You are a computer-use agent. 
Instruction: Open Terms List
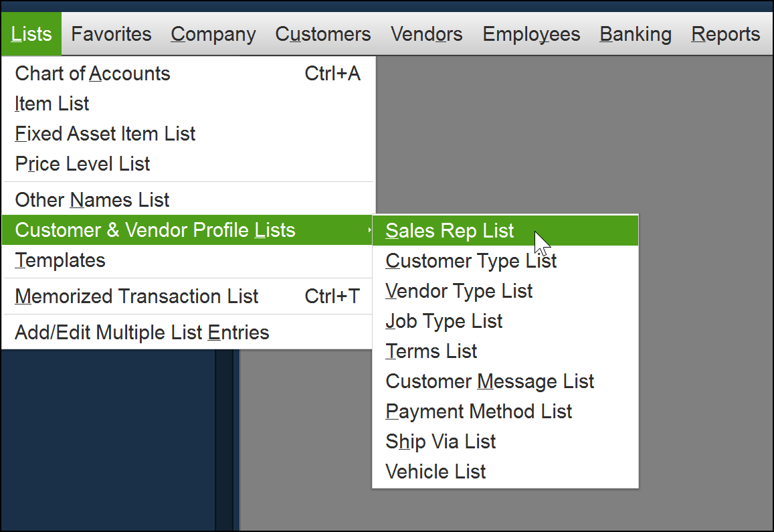pyautogui.click(x=505, y=351)
